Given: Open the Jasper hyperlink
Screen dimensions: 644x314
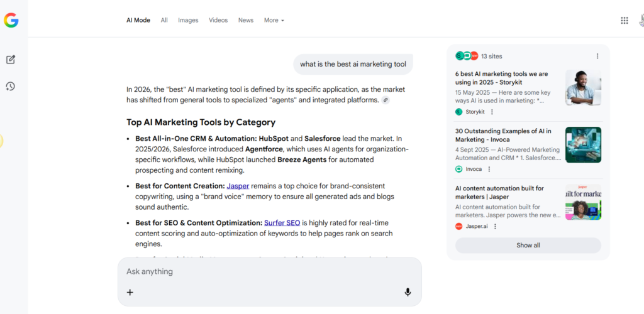Looking at the screenshot, I should 238,186.
